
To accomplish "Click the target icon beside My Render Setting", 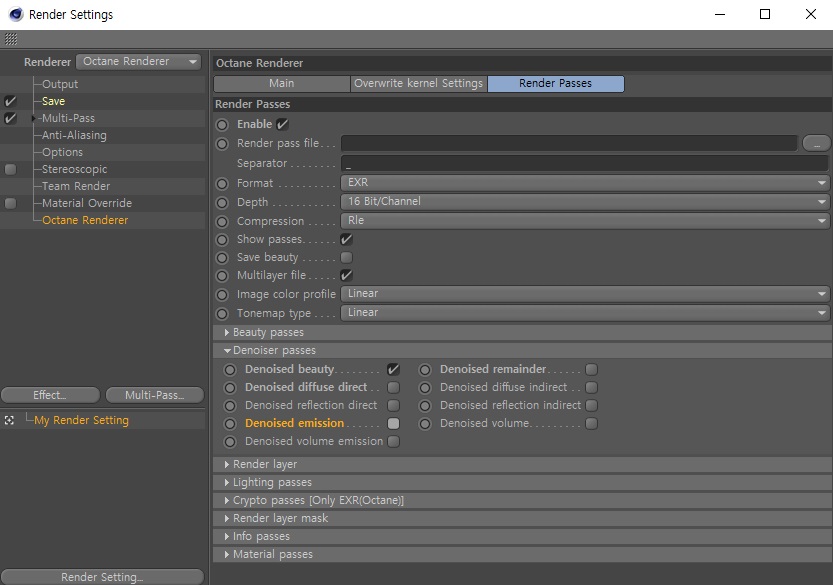I will [9, 420].
